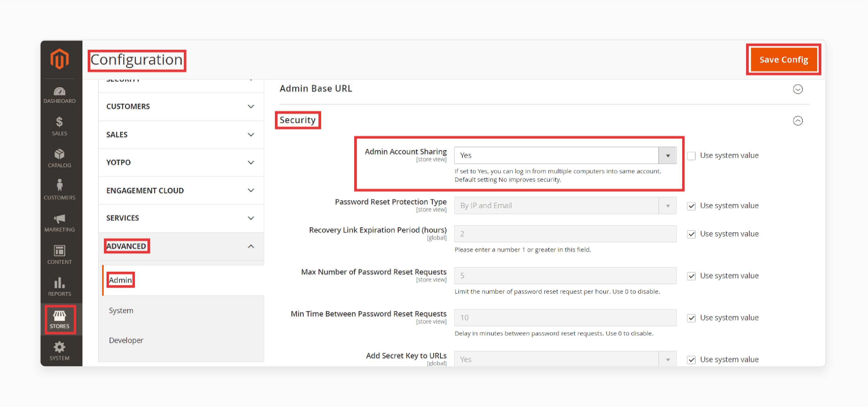Screen dimensions: 868x407
Task: Click the Min Time Between Password Reset Requests field
Action: (565, 318)
